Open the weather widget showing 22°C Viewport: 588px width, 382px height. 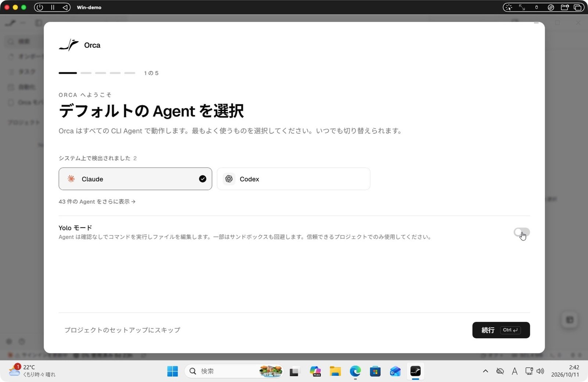pos(32,371)
